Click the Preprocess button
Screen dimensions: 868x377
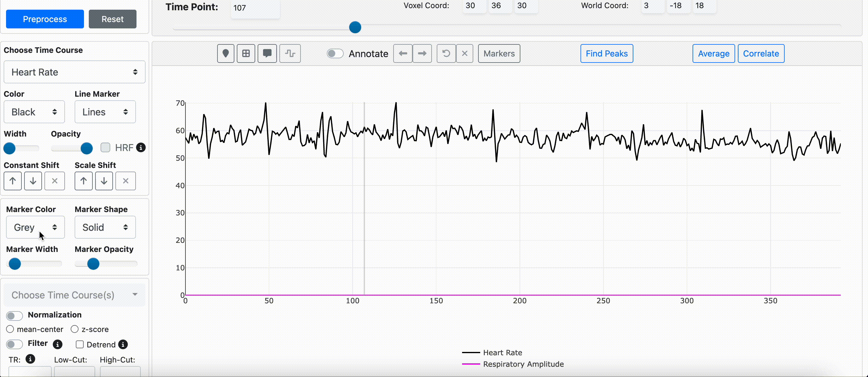(45, 19)
